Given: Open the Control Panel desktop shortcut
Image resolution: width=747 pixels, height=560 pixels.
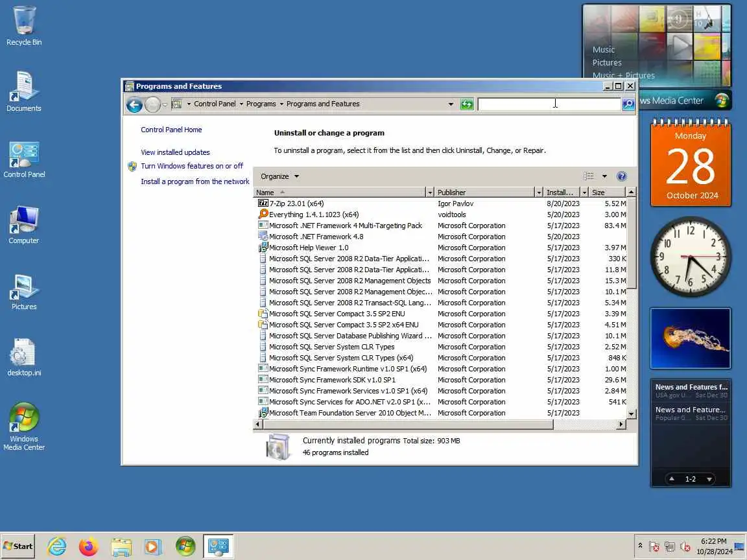Looking at the screenshot, I should [24, 159].
